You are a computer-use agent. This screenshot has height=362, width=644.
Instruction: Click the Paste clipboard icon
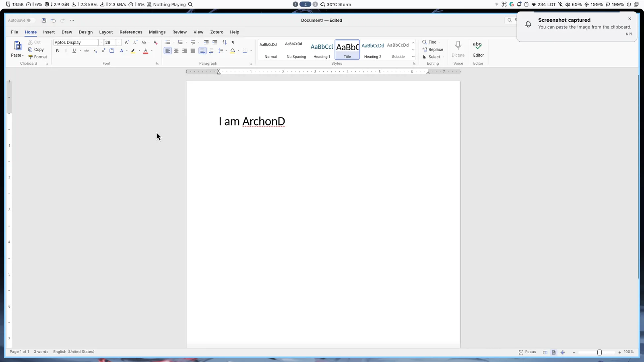click(17, 45)
